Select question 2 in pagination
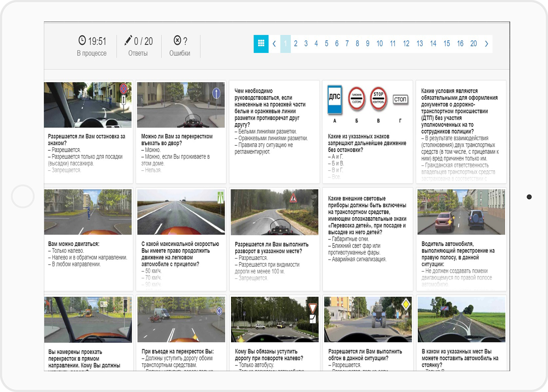 [295, 44]
